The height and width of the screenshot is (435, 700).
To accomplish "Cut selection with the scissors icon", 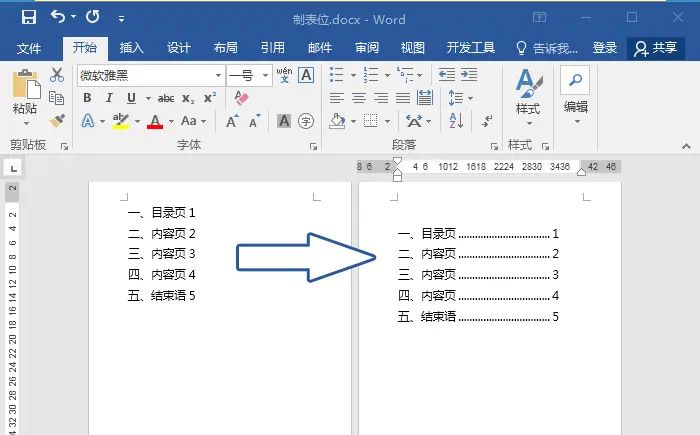I will tap(57, 75).
